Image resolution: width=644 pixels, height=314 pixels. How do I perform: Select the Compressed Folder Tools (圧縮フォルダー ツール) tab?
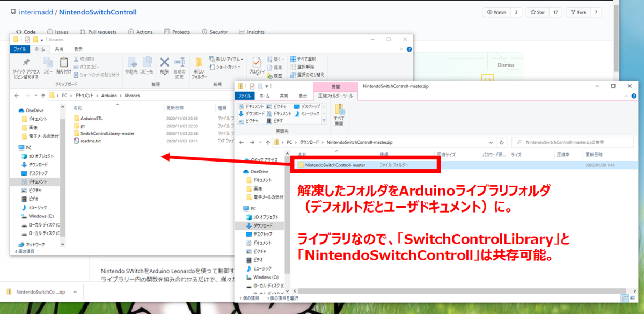pos(335,96)
